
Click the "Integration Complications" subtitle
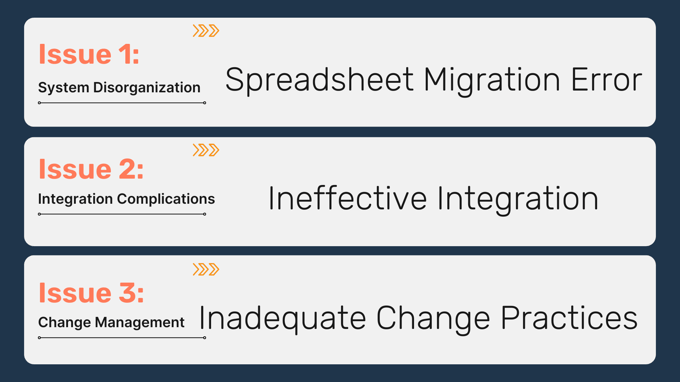click(x=126, y=199)
